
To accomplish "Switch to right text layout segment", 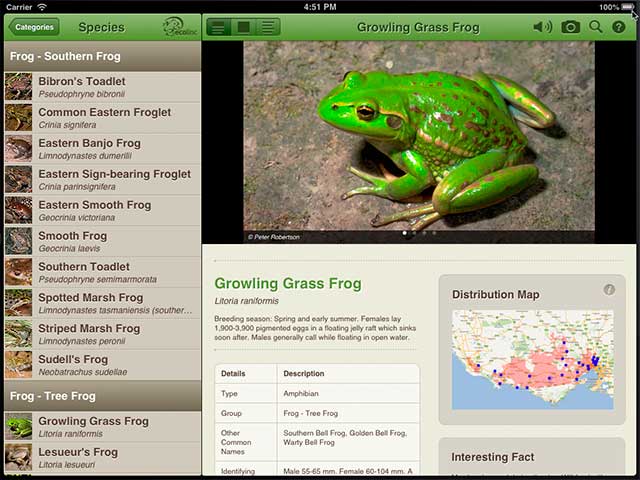I will (268, 27).
